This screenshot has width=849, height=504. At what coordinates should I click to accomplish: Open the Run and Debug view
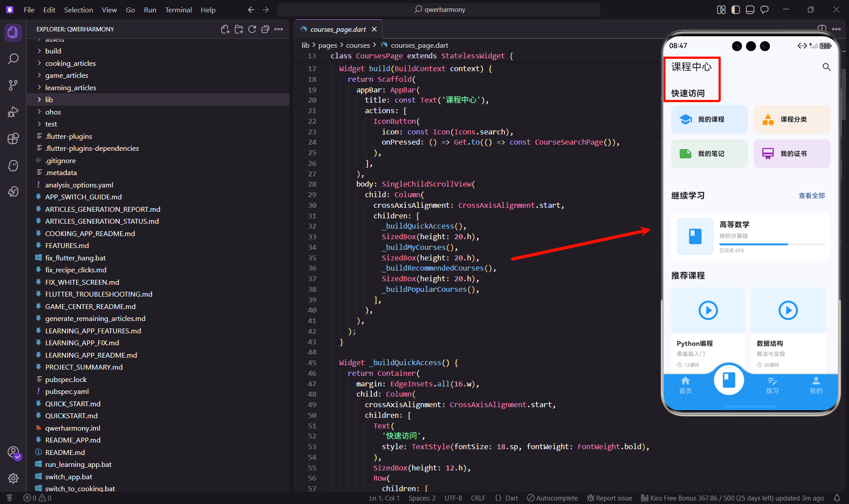pyautogui.click(x=13, y=112)
